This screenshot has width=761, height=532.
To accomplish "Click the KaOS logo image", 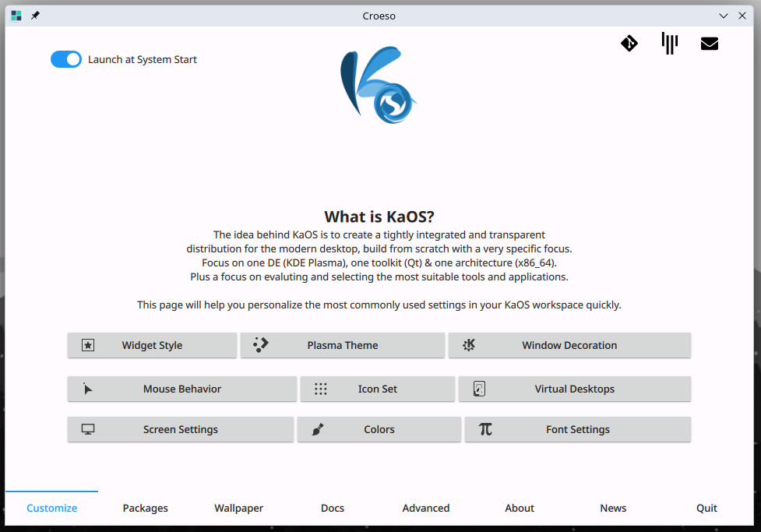I will (379, 85).
